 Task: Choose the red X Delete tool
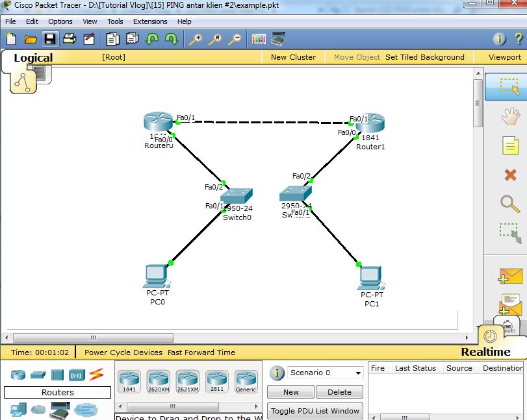(511, 175)
